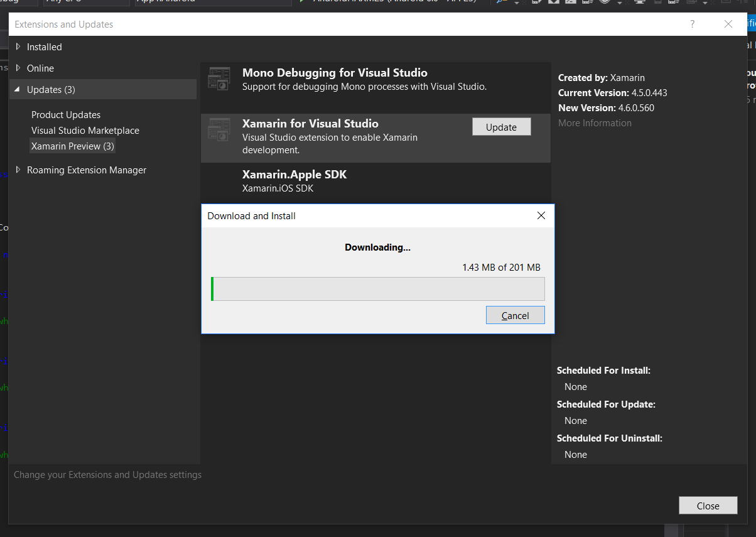Click the Close button of Extensions dialog
The height and width of the screenshot is (537, 756).
(708, 506)
